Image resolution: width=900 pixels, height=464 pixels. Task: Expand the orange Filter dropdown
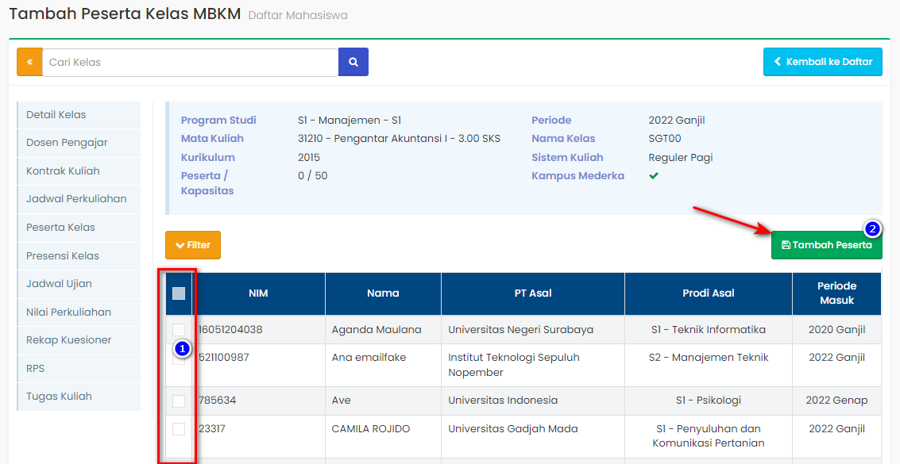[193, 245]
